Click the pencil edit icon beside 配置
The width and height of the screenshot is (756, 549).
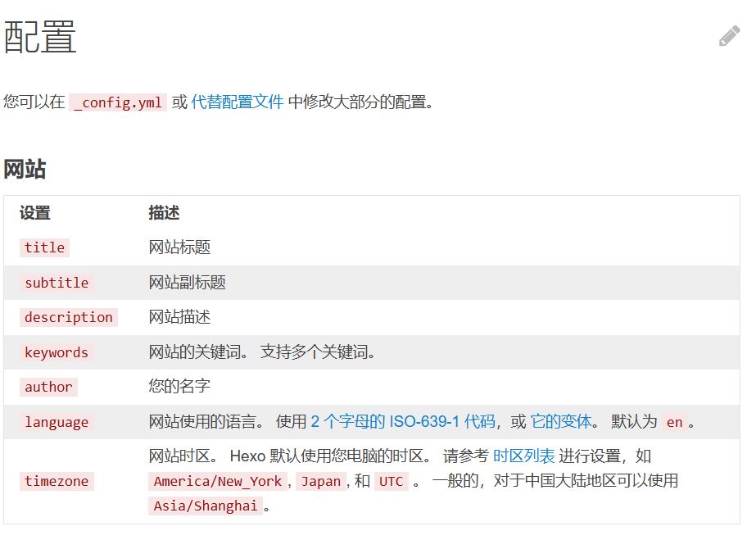tap(729, 37)
